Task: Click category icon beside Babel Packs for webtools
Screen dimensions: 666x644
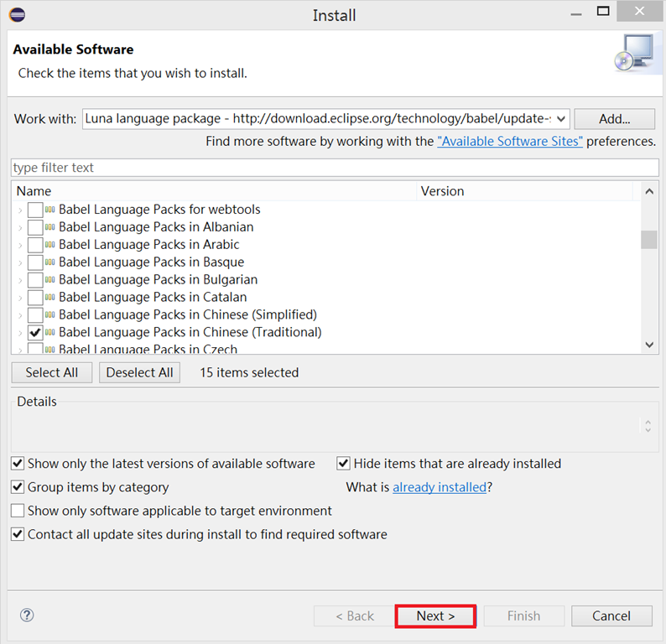Action: pos(50,210)
